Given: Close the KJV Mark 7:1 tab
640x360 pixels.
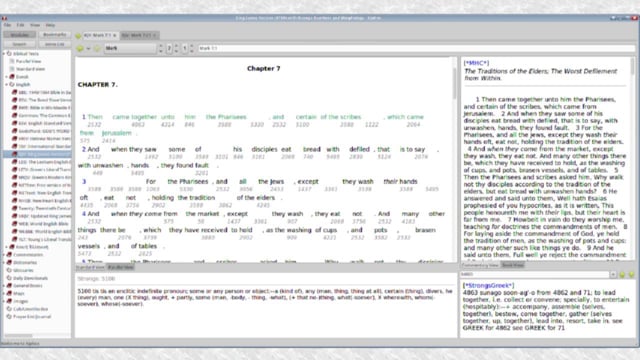Looking at the screenshot, I should pyautogui.click(x=115, y=36).
